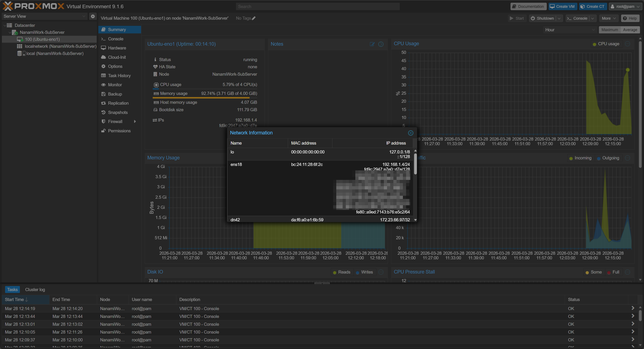Image resolution: width=644 pixels, height=349 pixels.
Task: Open the root@pam user menu
Action: pyautogui.click(x=625, y=7)
